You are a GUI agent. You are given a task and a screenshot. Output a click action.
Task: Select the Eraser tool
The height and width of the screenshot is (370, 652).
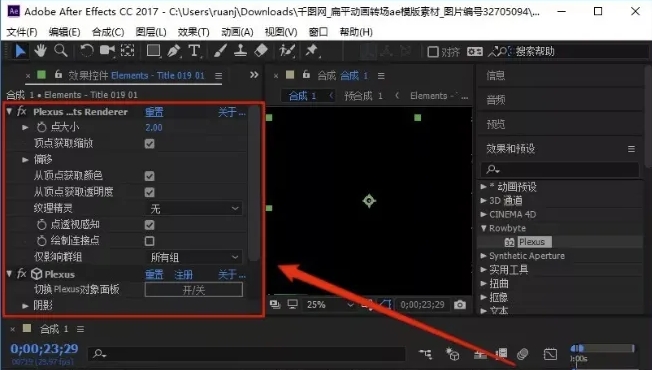[261, 51]
